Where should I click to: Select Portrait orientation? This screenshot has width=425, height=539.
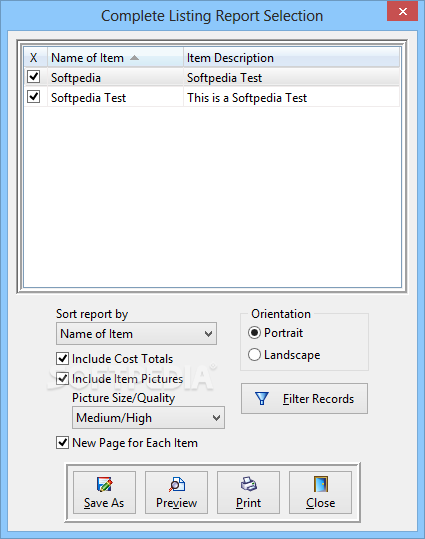click(x=254, y=333)
